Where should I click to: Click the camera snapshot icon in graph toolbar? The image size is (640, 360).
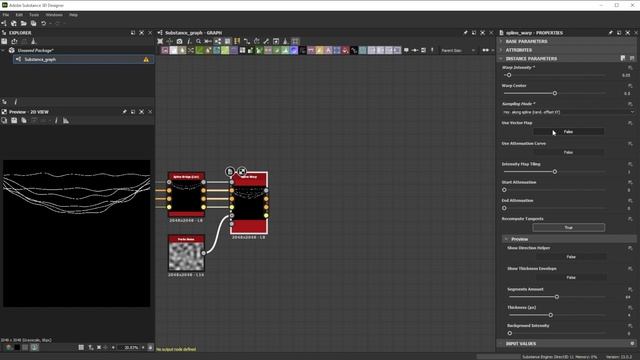click(179, 41)
